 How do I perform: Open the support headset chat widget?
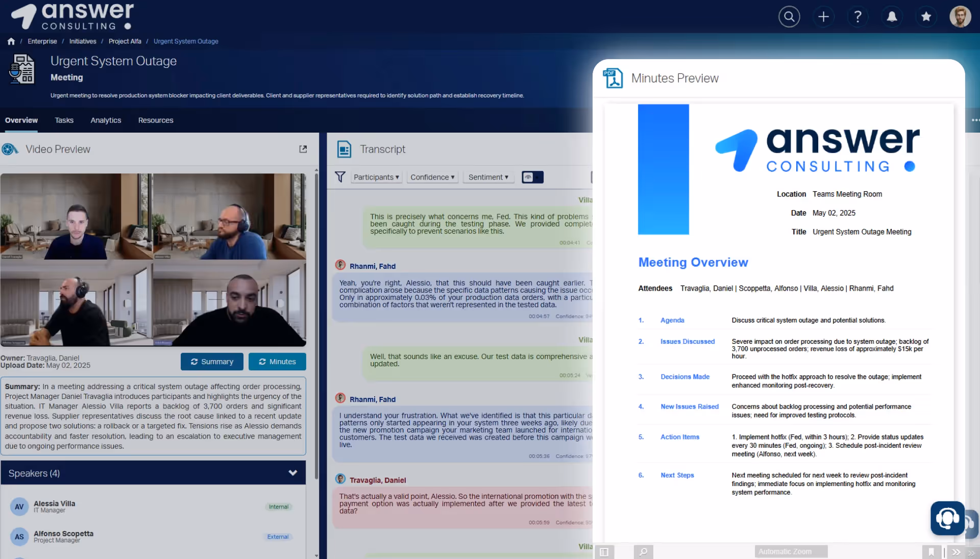pyautogui.click(x=947, y=518)
